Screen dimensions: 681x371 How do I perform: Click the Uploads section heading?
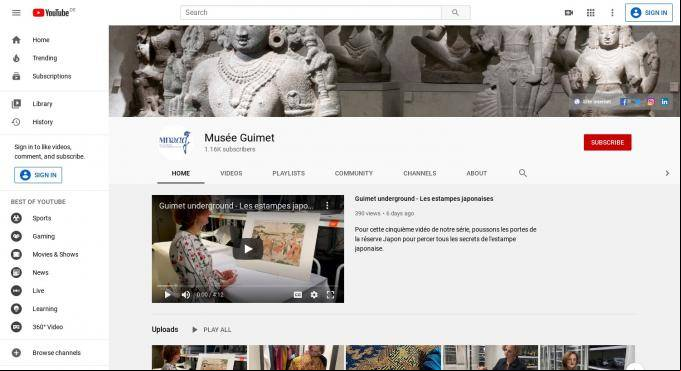165,329
